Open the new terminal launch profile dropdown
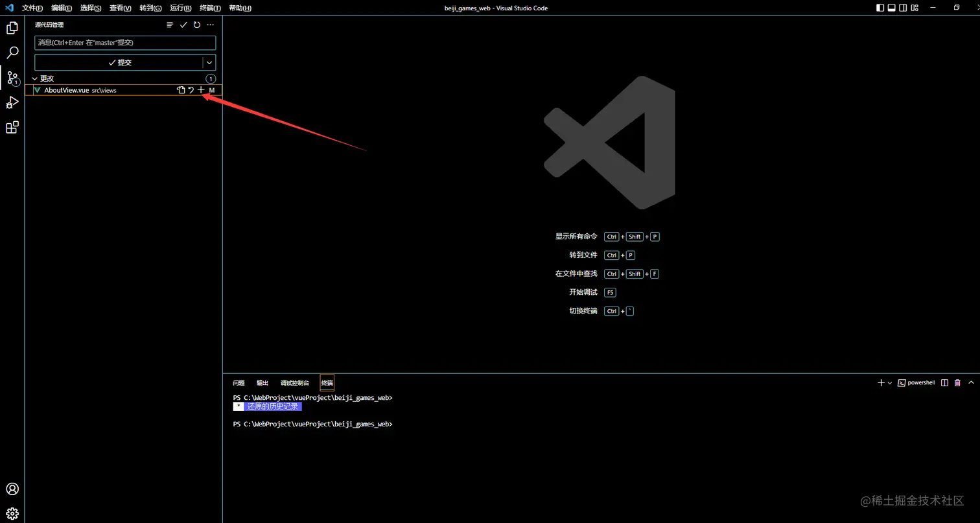Screen dimensions: 980x523 click(x=890, y=383)
